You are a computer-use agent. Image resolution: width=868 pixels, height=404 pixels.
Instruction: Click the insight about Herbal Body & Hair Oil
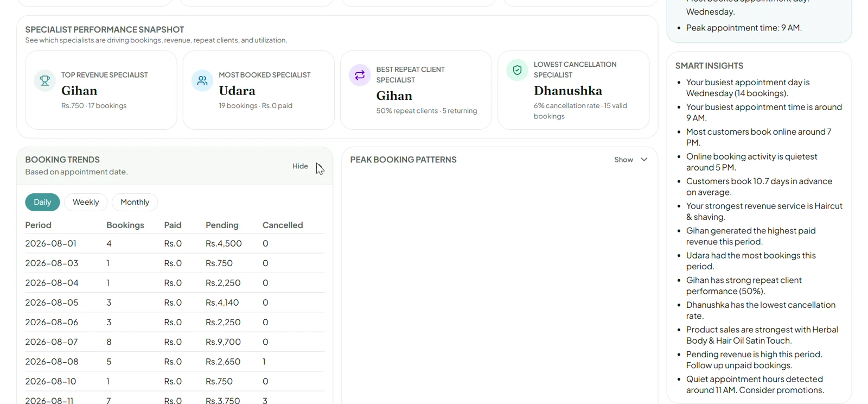tap(762, 335)
